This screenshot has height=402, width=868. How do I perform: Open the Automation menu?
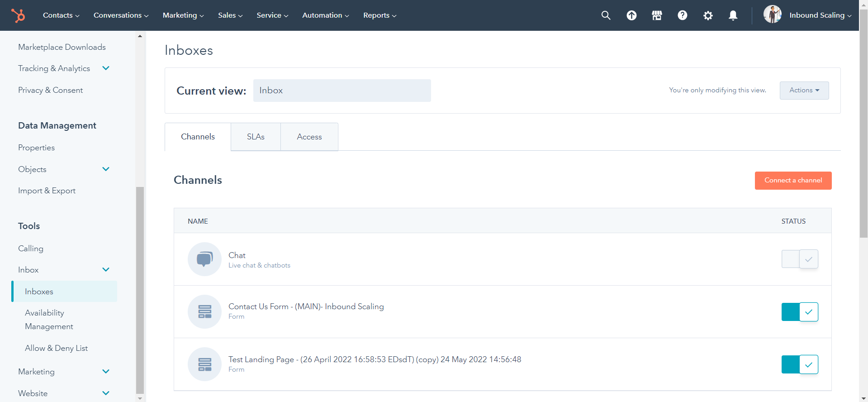click(326, 15)
